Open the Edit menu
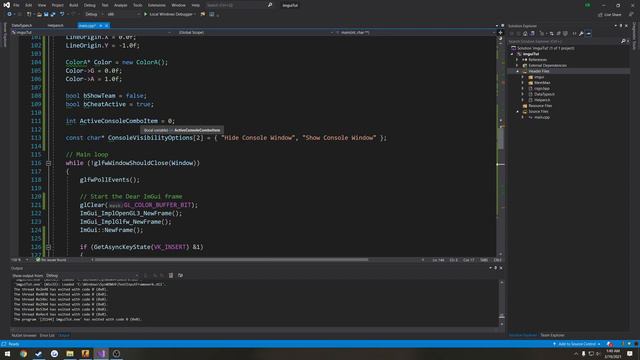 [x=29, y=5]
